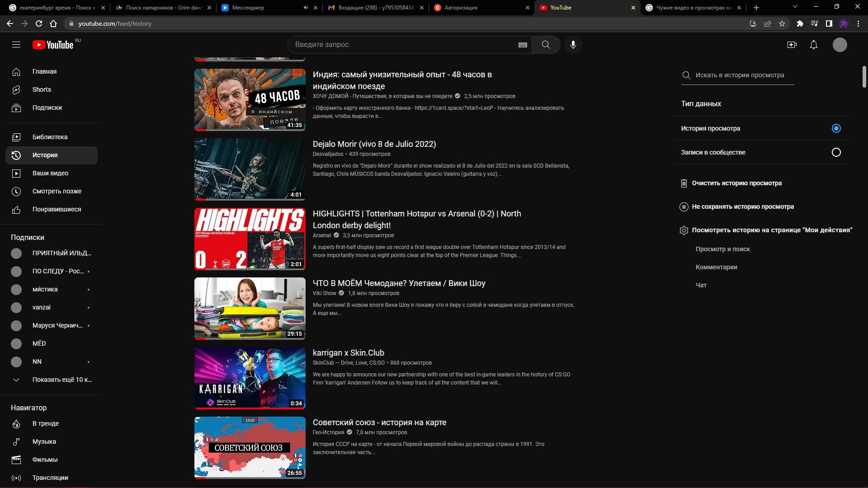Open Посмотреть историю на странице Мои действия
This screenshot has height=488, width=868.
click(x=766, y=230)
